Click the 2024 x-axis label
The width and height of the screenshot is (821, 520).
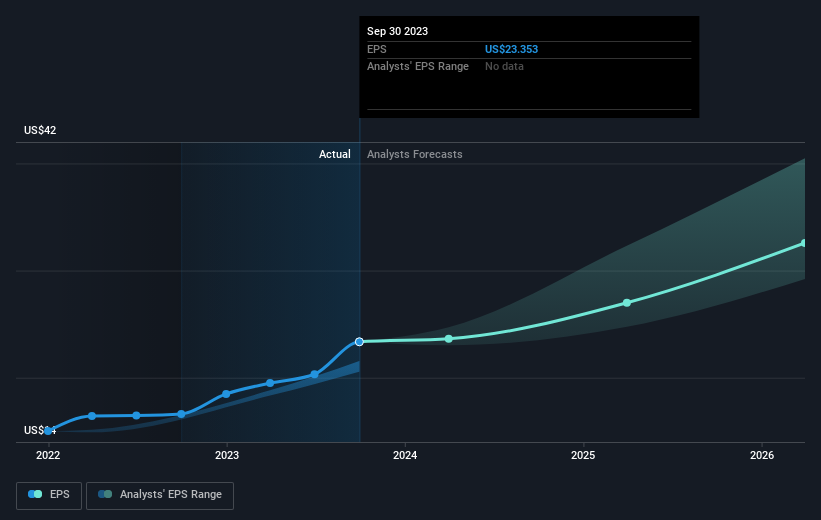coord(405,456)
